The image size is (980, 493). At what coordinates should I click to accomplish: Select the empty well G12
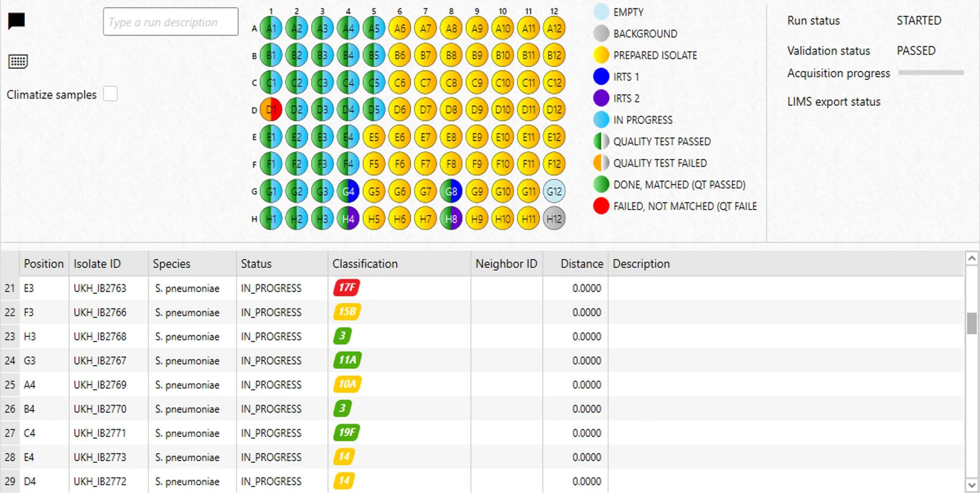[x=554, y=191]
